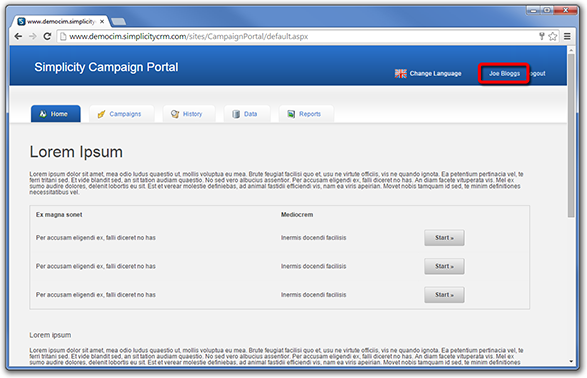Open the Data tab
Screen dimensions: 587x378
click(x=247, y=114)
